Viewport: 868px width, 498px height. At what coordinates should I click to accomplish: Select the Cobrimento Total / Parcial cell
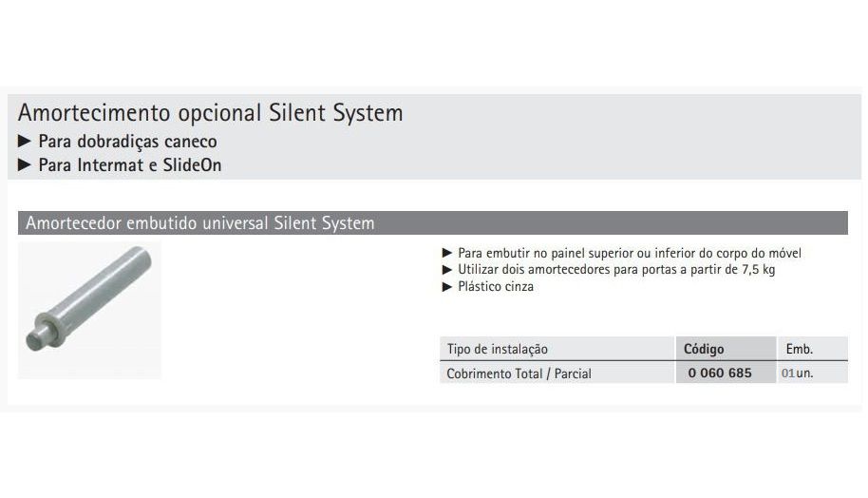(x=557, y=373)
